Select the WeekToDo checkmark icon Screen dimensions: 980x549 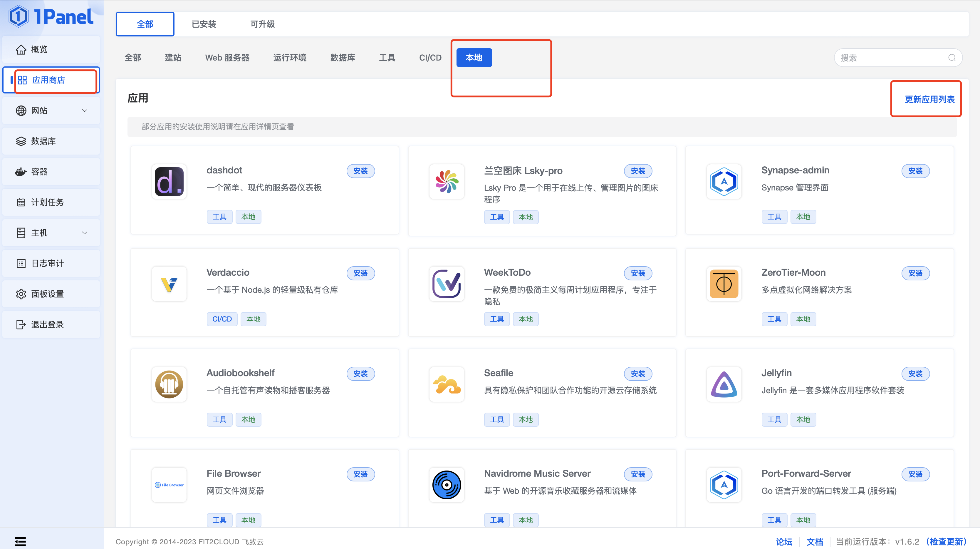pyautogui.click(x=447, y=284)
